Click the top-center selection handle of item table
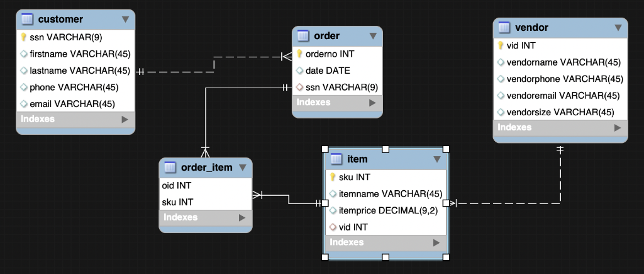The height and width of the screenshot is (274, 644). tap(386, 149)
